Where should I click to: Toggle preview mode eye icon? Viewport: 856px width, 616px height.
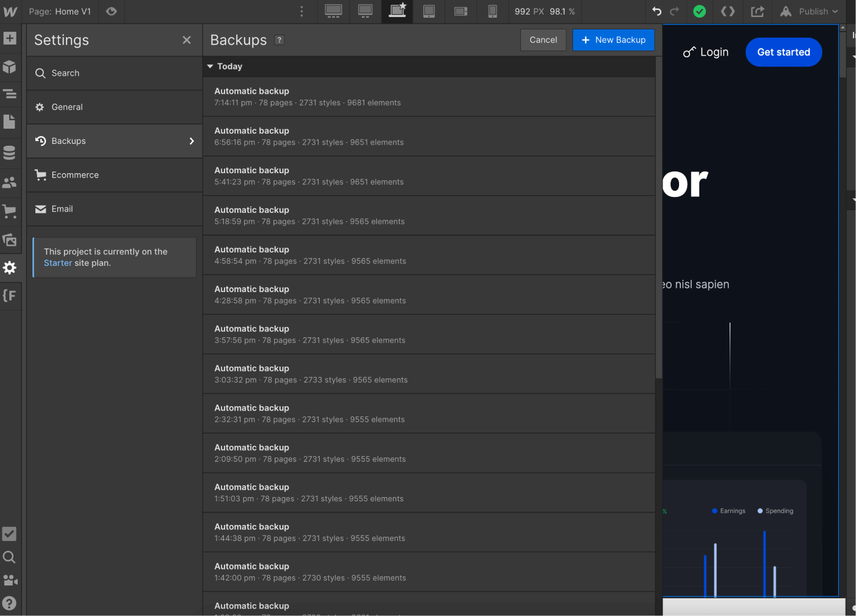pyautogui.click(x=111, y=12)
